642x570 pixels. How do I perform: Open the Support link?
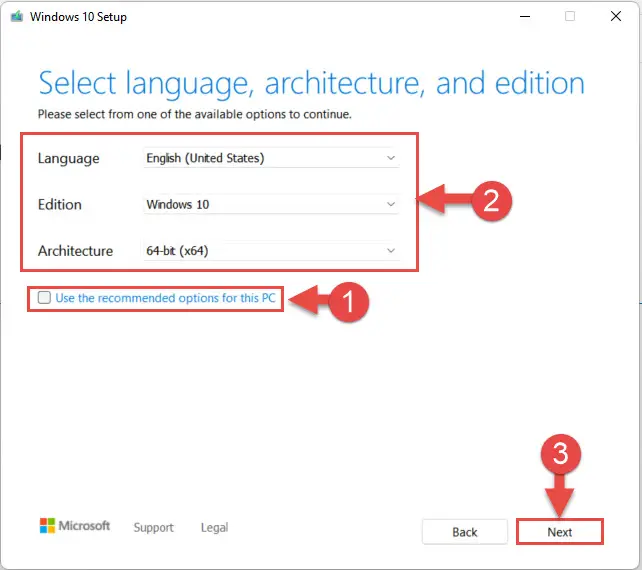(x=154, y=527)
